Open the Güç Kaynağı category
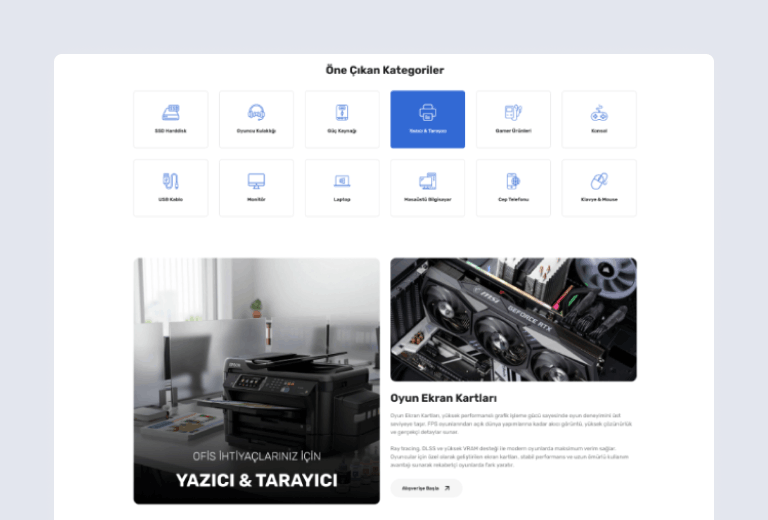This screenshot has height=520, width=768. [342, 119]
